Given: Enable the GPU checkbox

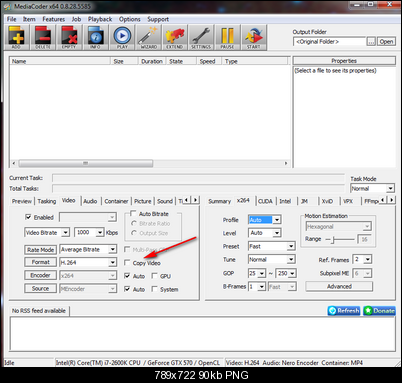Looking at the screenshot, I should point(154,276).
